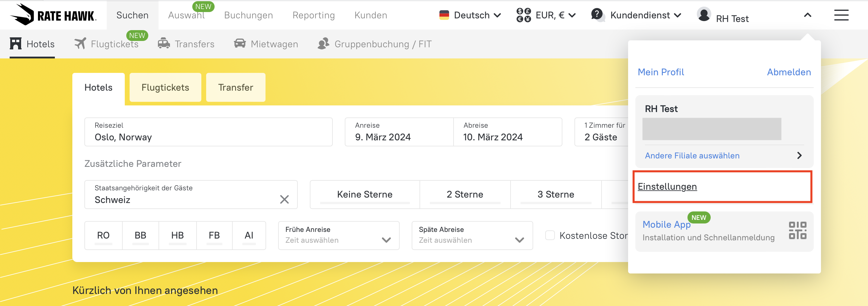Click the Reiseziel input field
The image size is (868, 306).
tap(208, 132)
